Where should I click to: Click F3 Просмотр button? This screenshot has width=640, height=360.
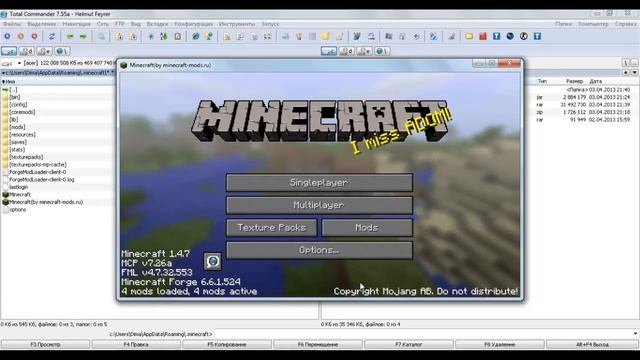tap(45, 344)
